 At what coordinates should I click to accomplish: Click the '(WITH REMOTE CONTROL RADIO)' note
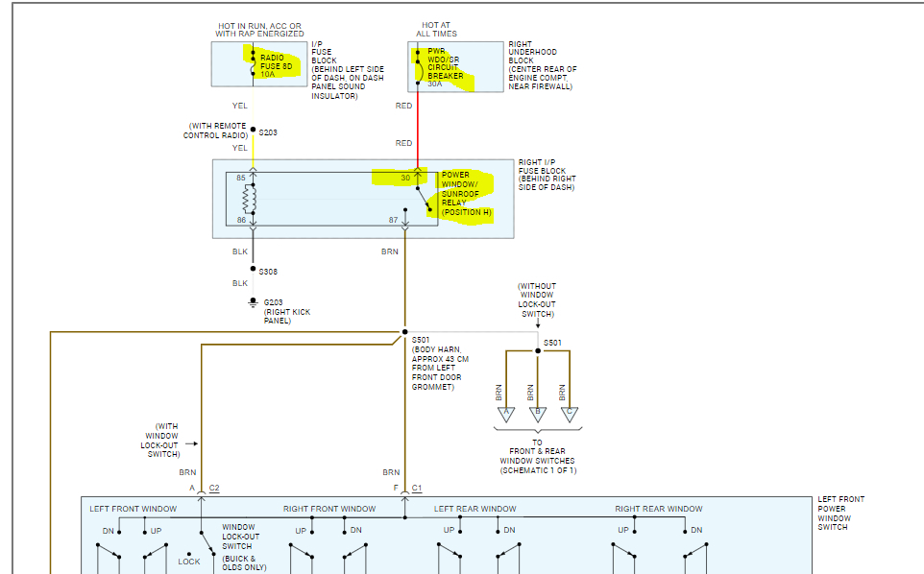tap(215, 131)
